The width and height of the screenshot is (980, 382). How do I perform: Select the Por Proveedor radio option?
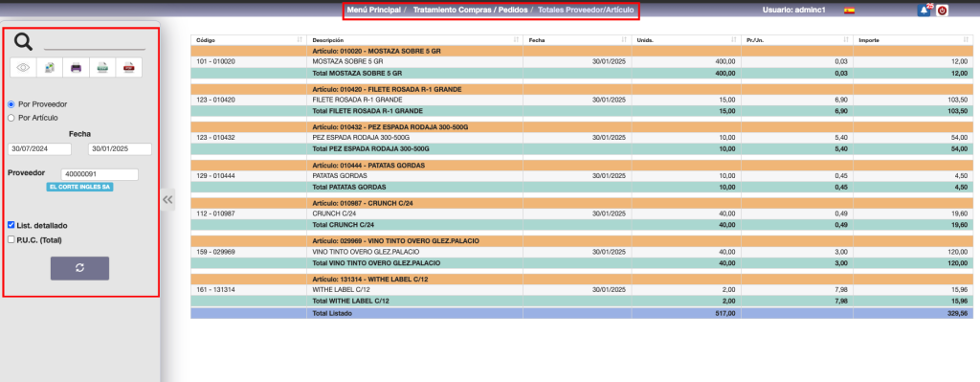click(11, 104)
